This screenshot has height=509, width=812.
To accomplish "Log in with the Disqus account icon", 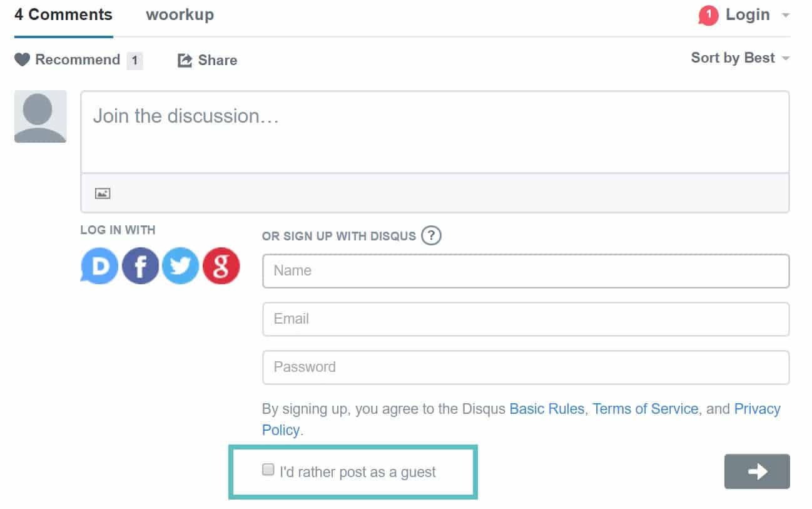I will point(99,265).
